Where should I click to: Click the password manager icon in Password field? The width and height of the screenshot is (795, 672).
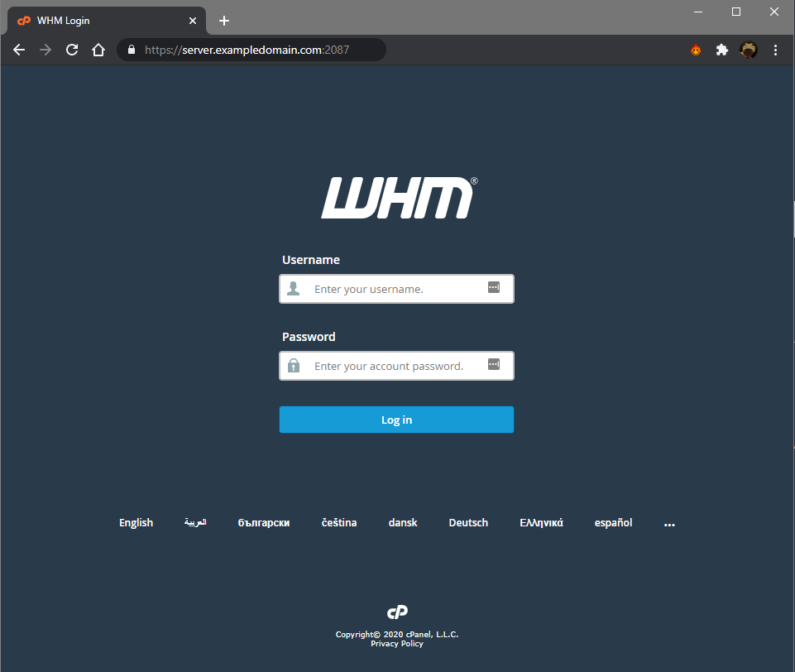click(494, 364)
